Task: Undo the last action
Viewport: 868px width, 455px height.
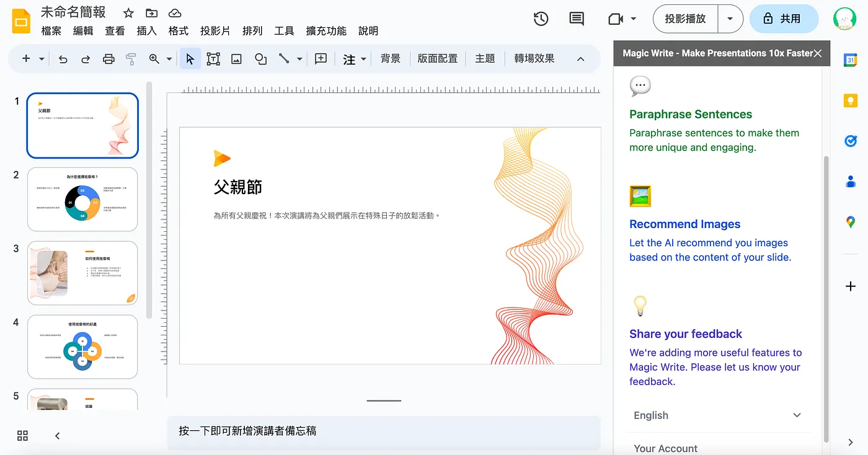Action: (63, 59)
